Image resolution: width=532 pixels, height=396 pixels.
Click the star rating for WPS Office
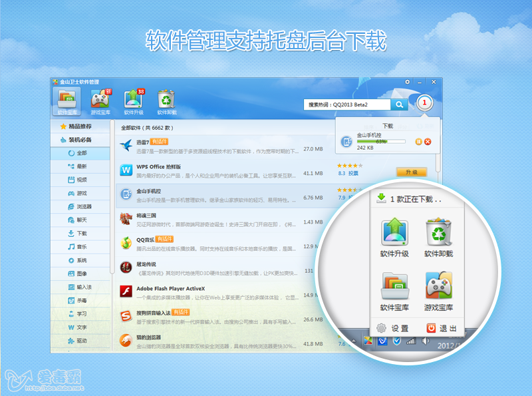click(350, 166)
